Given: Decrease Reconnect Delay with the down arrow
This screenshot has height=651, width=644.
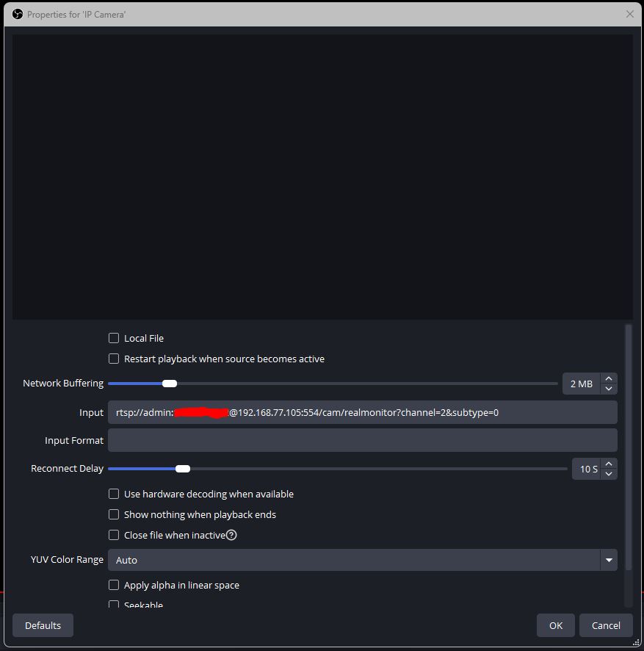Looking at the screenshot, I should point(609,474).
